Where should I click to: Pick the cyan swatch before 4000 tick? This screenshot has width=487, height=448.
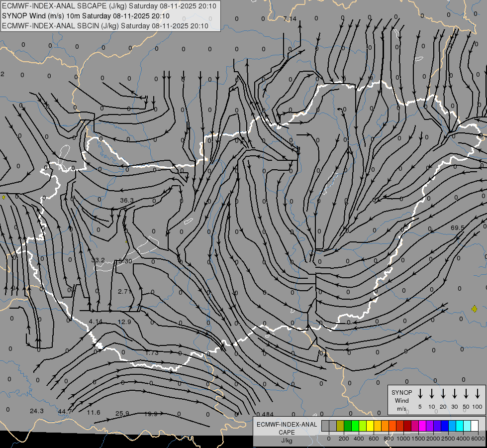click(460, 426)
